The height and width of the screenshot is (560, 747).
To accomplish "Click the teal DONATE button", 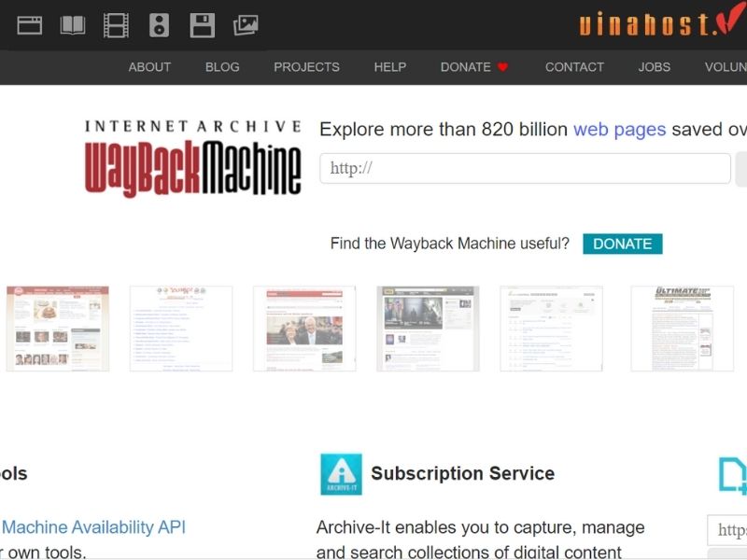I will point(623,244).
